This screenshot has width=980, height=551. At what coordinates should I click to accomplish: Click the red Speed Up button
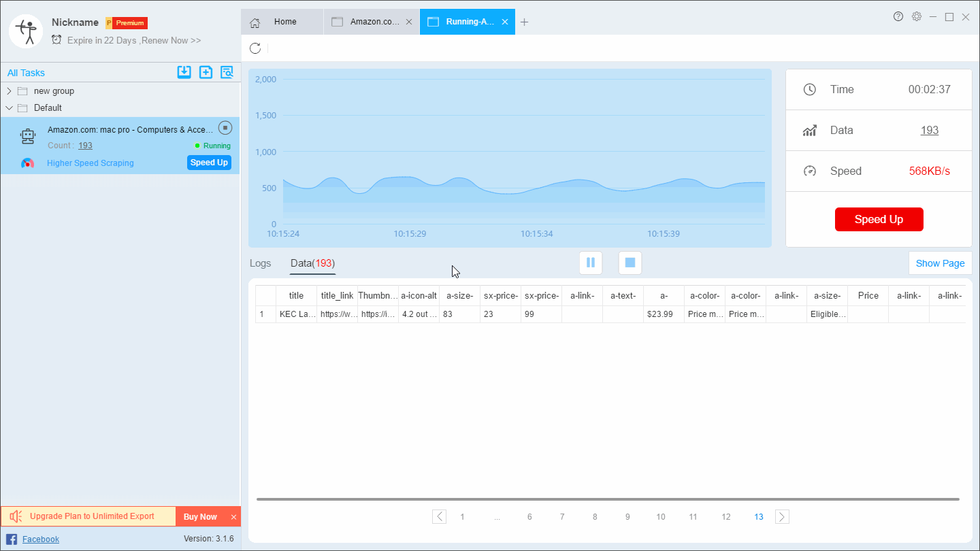click(x=879, y=220)
